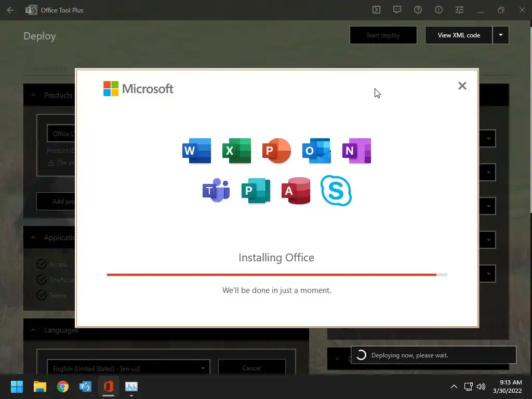Viewport: 532px width, 399px height.
Task: Open the about info icon
Action: tap(438, 10)
